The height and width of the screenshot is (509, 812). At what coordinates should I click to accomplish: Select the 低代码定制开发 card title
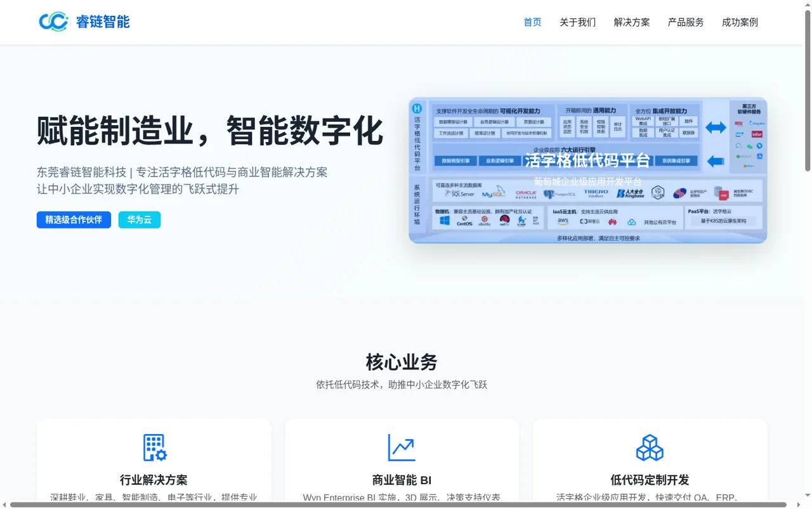pos(650,480)
